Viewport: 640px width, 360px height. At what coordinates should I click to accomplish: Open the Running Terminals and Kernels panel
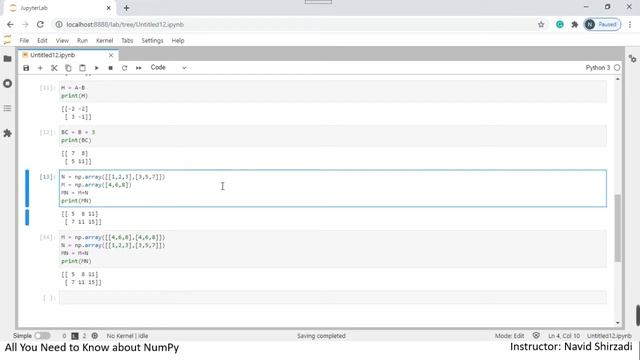pos(7,84)
